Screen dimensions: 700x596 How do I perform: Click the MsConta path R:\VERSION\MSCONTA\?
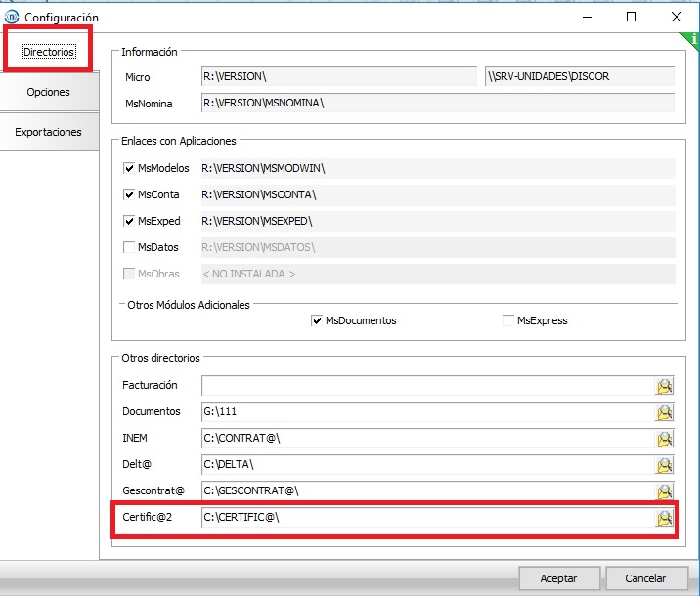pyautogui.click(x=438, y=194)
